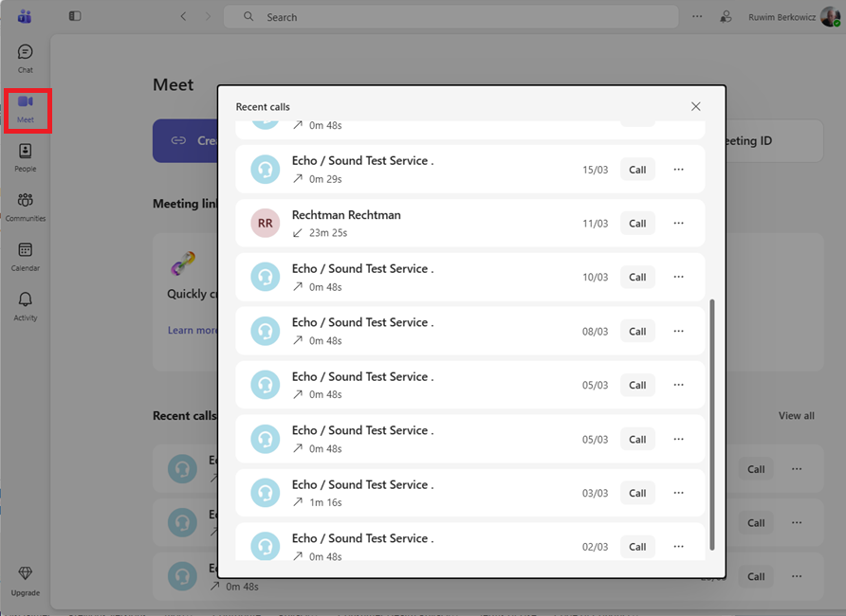Click the Learn more link behind dialog
The height and width of the screenshot is (616, 846).
point(193,331)
